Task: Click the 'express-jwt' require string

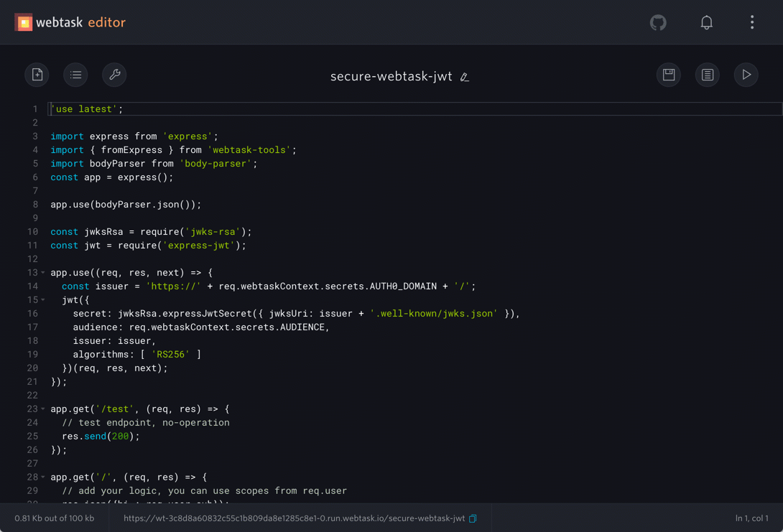Action: click(199, 246)
